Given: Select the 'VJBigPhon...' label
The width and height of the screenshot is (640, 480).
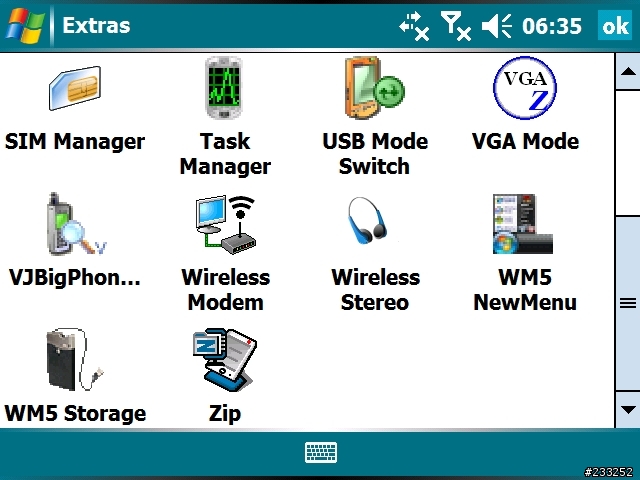Looking at the screenshot, I should coord(75,278).
